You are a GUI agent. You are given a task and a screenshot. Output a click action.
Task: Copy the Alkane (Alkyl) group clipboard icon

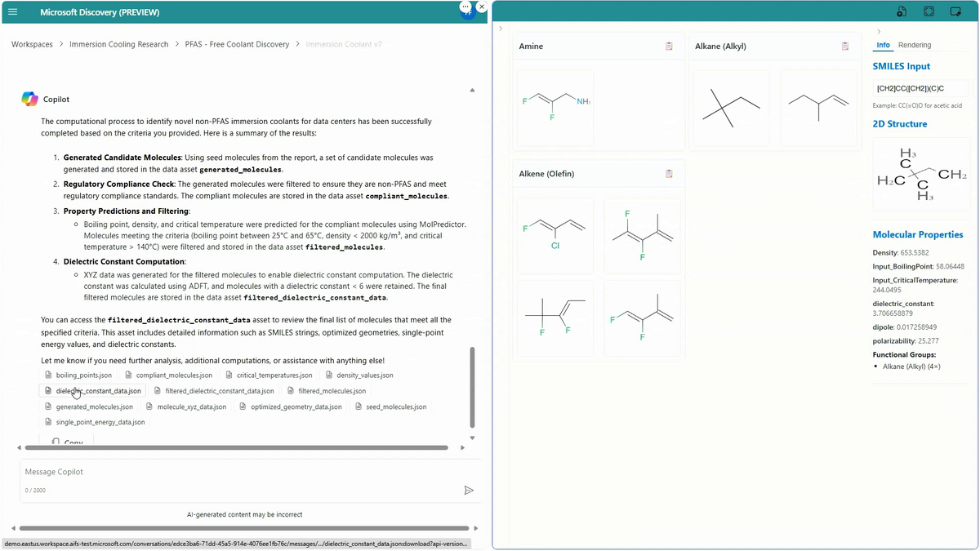point(845,47)
